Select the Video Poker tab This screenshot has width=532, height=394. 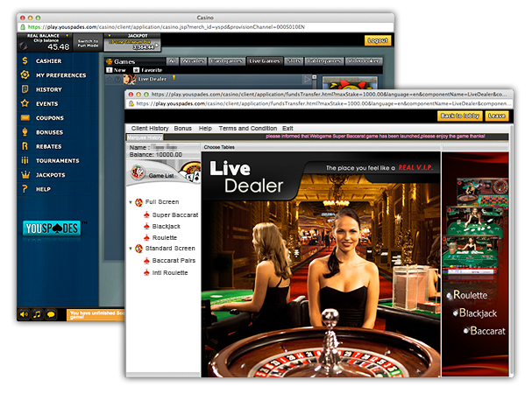[x=364, y=61]
